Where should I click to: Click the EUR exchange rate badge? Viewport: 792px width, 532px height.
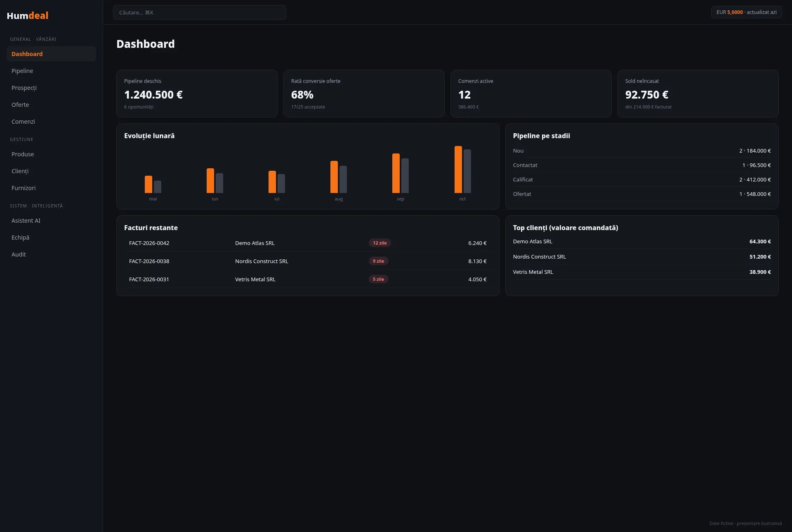746,12
